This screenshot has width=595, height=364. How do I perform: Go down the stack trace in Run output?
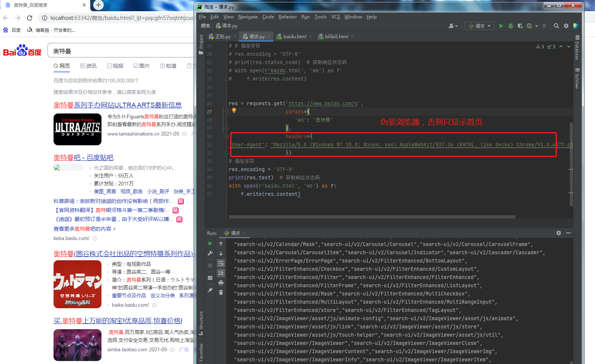point(221,254)
